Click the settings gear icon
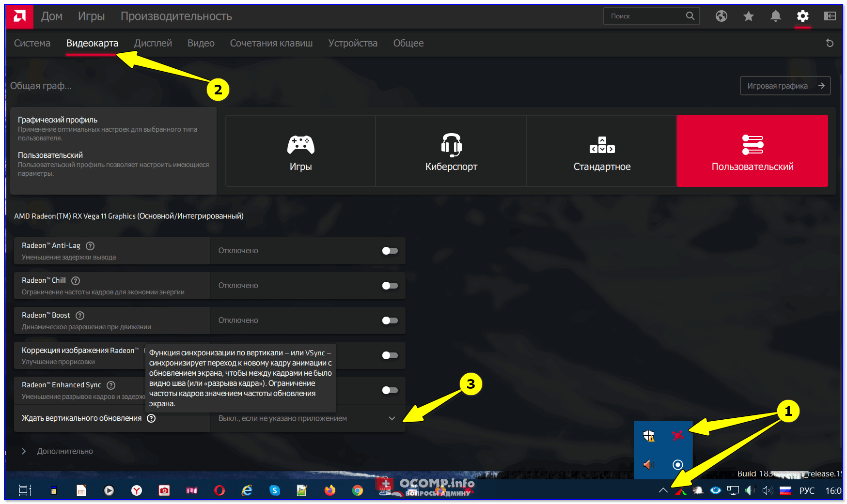Image resolution: width=847 pixels, height=504 pixels. [x=802, y=16]
